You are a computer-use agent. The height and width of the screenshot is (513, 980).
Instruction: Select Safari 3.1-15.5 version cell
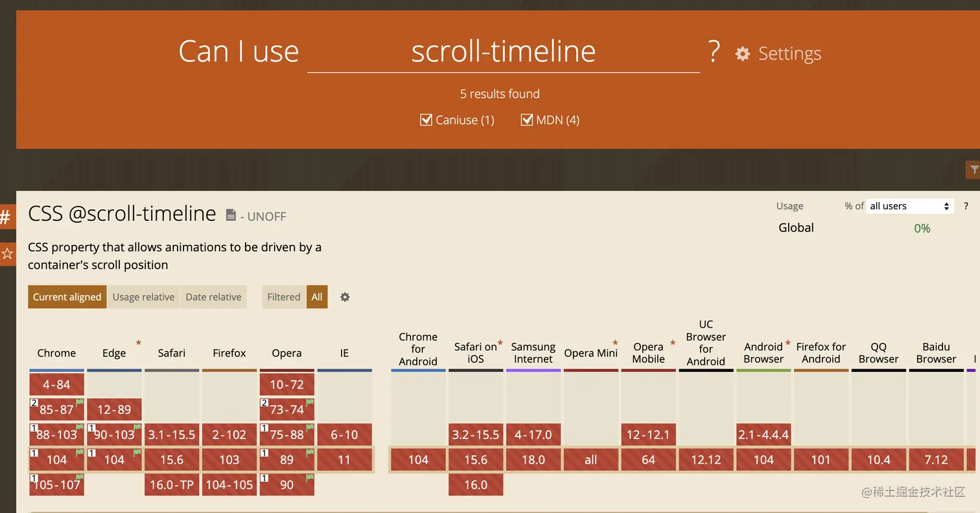(x=172, y=435)
